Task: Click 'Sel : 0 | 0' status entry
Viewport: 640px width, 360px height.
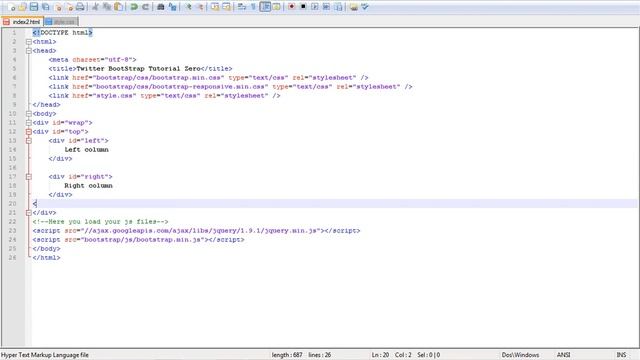Action: tap(429, 355)
